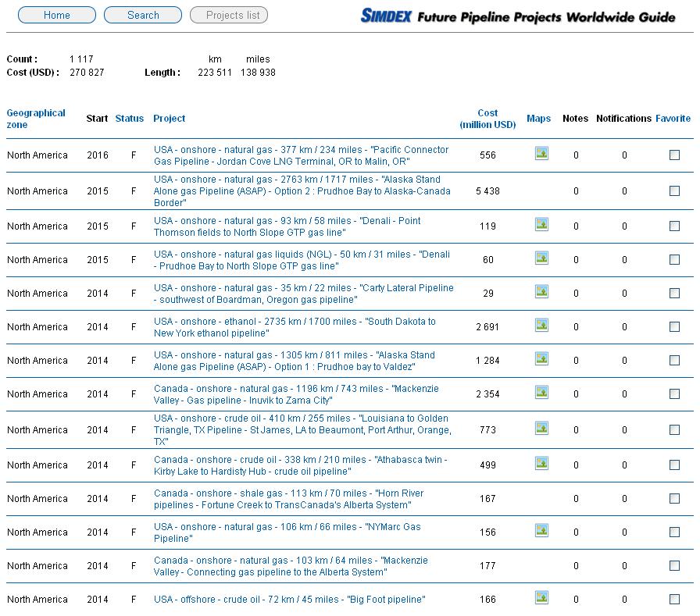Click cost value 2 691
Image resolution: width=700 pixels, height=616 pixels.
point(487,327)
